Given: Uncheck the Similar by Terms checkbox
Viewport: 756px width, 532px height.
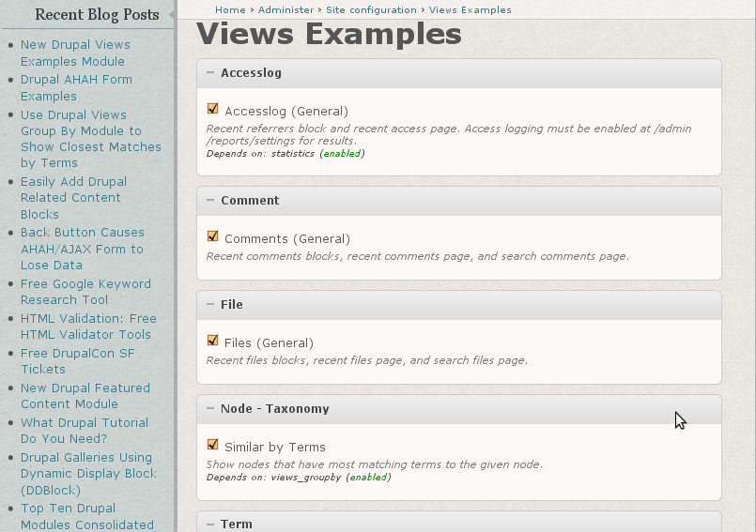Looking at the screenshot, I should click(x=212, y=445).
